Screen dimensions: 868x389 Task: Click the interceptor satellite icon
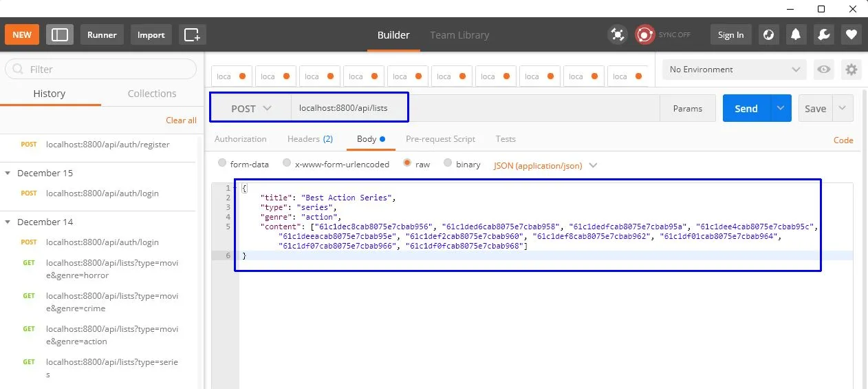click(x=618, y=35)
